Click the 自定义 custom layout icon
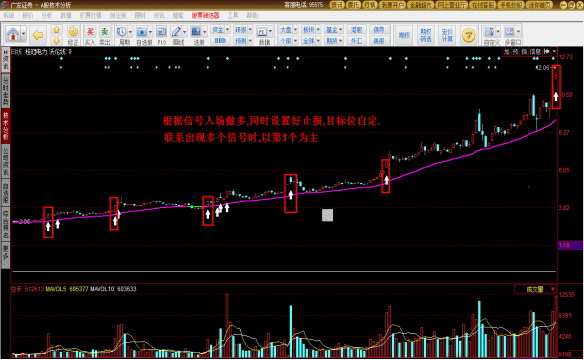This screenshot has width=584, height=360. pyautogui.click(x=489, y=32)
